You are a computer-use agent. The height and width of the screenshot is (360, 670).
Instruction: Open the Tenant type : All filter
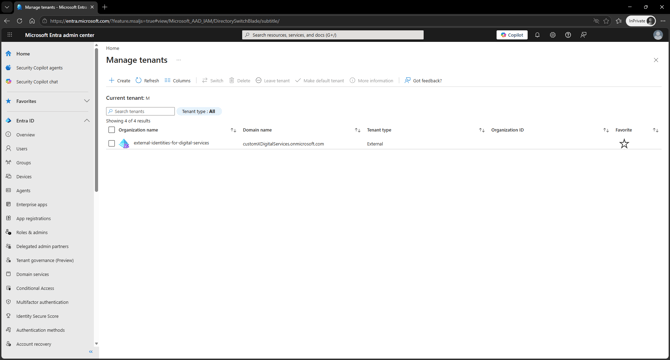(x=199, y=111)
